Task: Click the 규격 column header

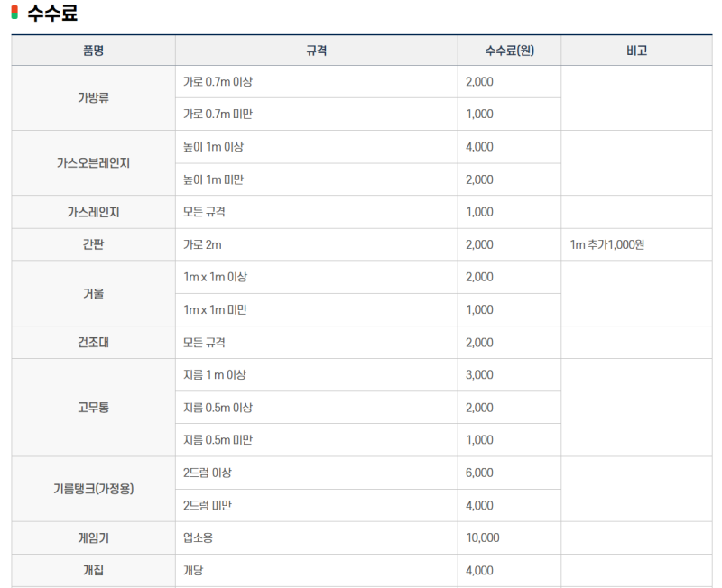Action: (317, 51)
